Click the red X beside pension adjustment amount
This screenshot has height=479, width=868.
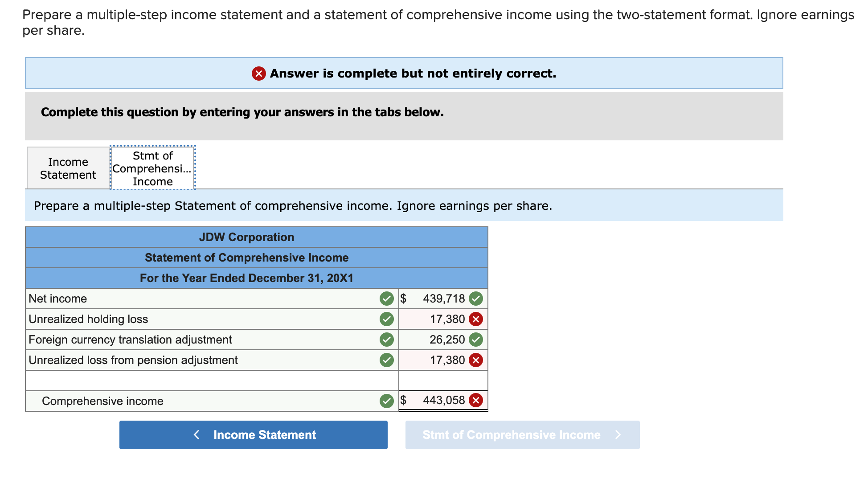[476, 360]
